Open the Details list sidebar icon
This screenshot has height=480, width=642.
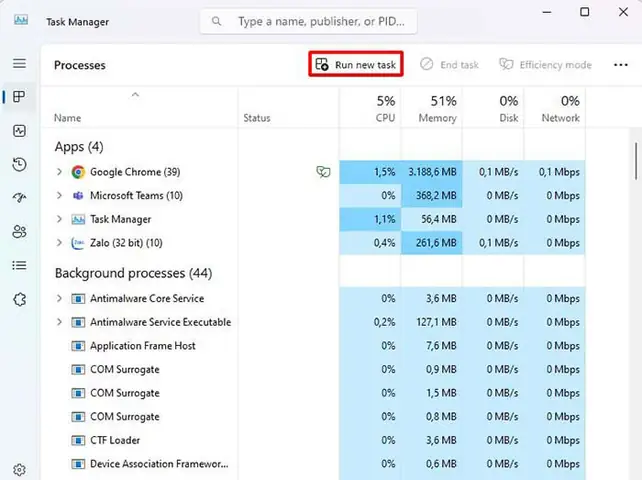pos(19,265)
